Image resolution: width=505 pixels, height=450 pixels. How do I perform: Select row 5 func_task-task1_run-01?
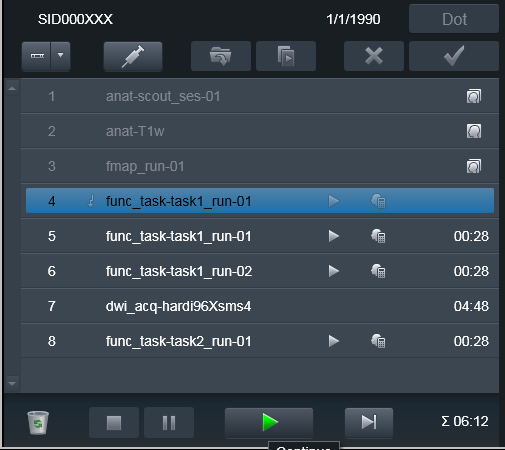click(260, 236)
